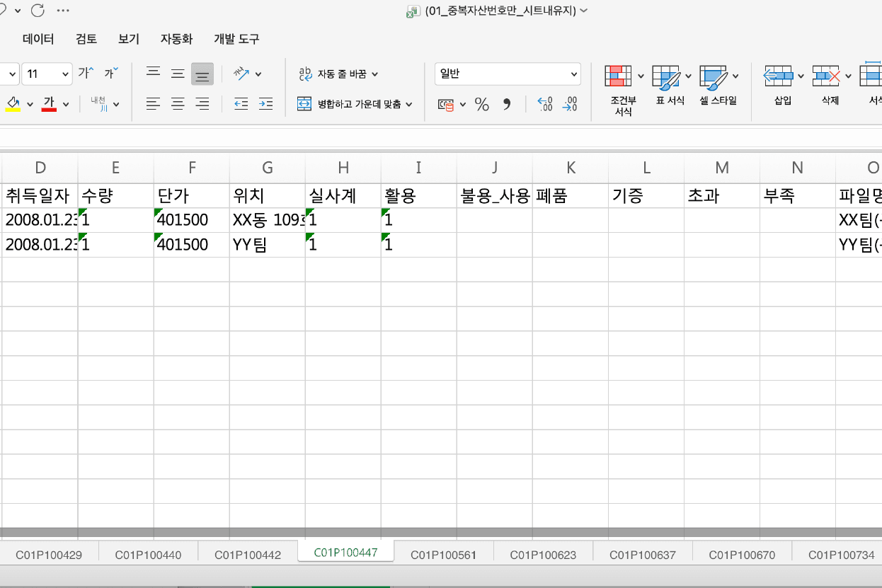The width and height of the screenshot is (882, 588).
Task: Switch to sheet tab C01P100734
Action: [842, 555]
